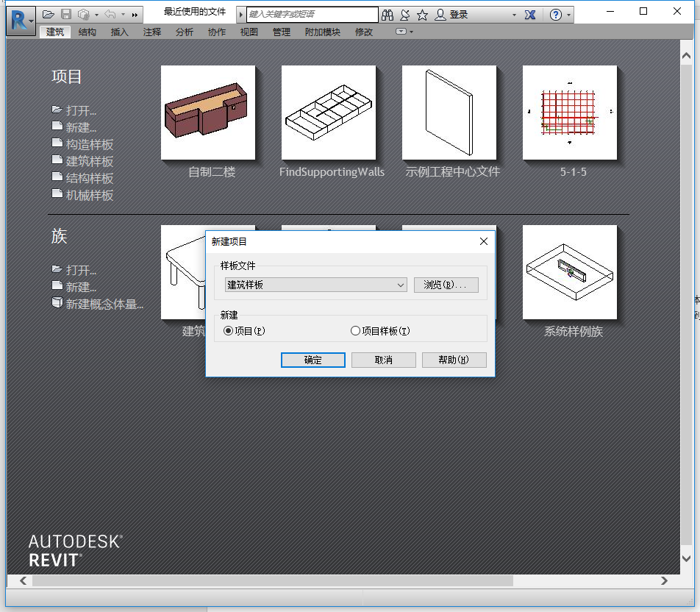This screenshot has height=612, width=700.
Task: Select the 项目(P) radio button
Action: [x=228, y=330]
